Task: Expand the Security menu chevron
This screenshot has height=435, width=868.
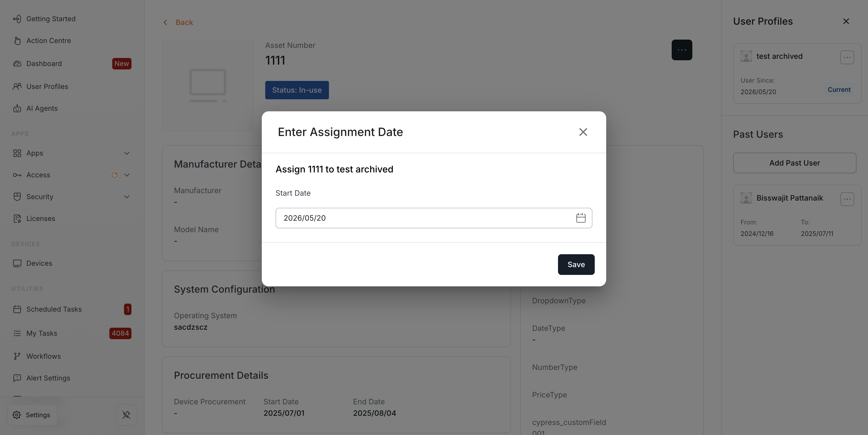Action: coord(127,197)
